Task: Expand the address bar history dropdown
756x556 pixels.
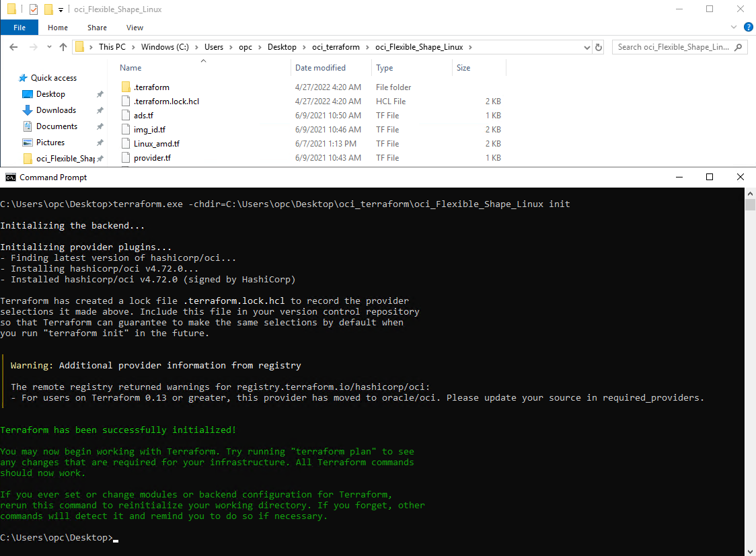Action: coord(587,47)
